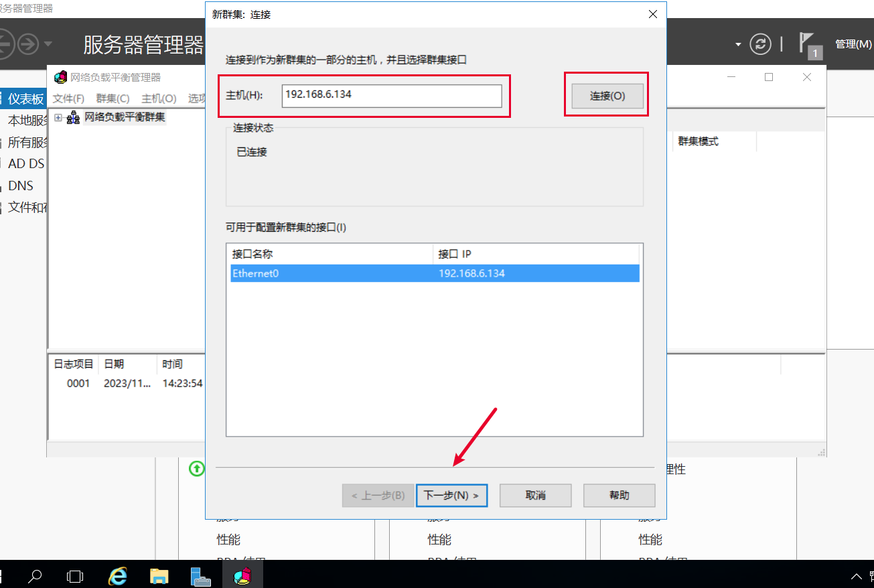
Task: Click the 连接(O) button
Action: click(607, 96)
